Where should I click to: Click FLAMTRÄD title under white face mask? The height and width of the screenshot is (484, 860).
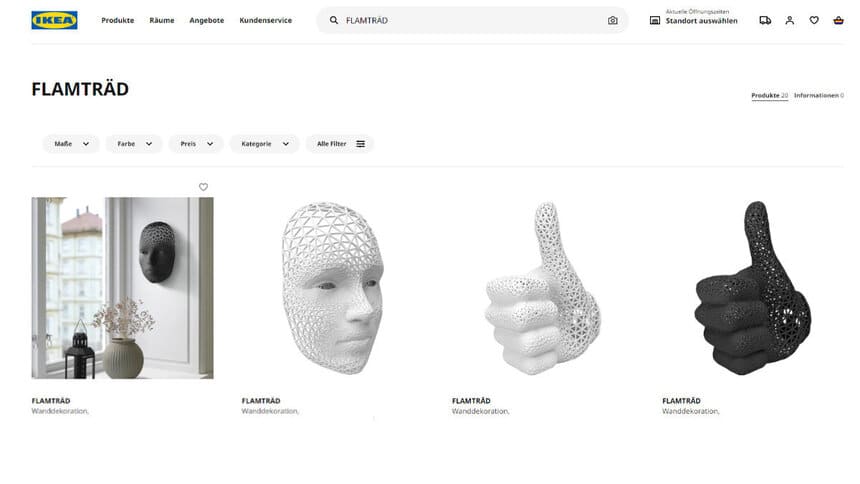(x=261, y=401)
